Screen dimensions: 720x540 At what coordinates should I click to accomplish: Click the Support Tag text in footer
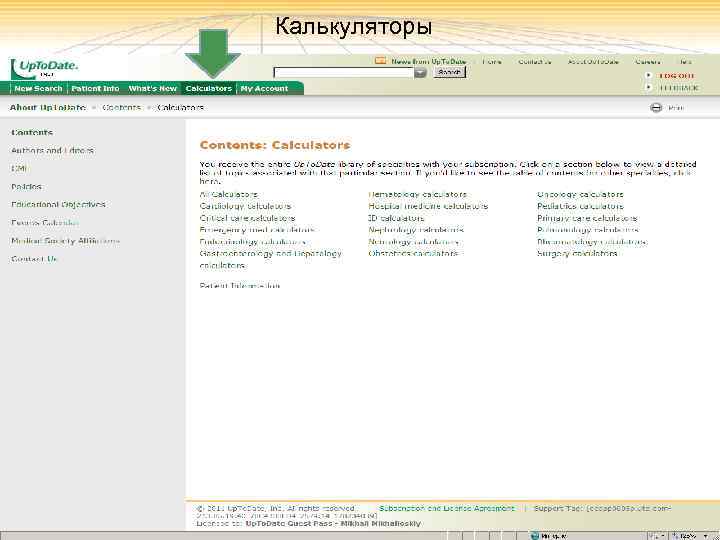[602, 508]
